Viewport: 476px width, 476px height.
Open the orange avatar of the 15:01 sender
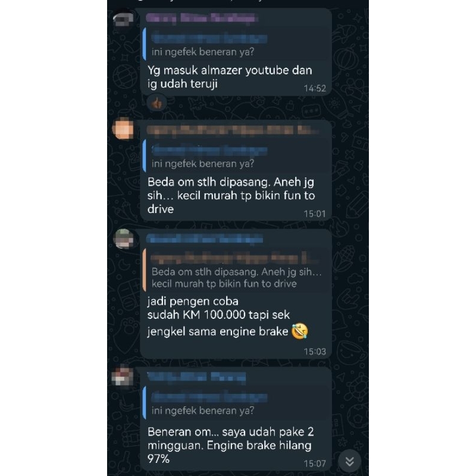coord(123,129)
